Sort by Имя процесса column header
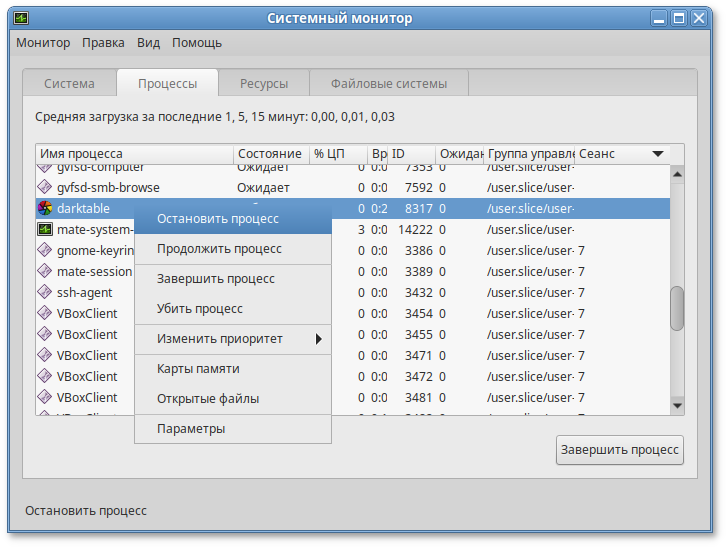 (134, 154)
